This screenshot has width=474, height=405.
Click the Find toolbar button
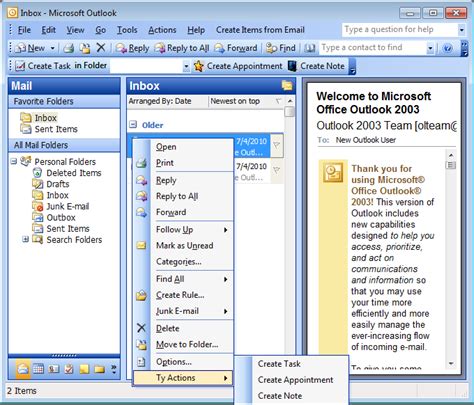click(x=281, y=48)
